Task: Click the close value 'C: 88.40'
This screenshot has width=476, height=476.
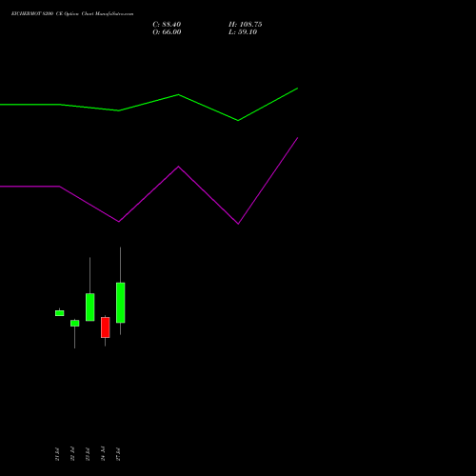Action: pos(167,25)
